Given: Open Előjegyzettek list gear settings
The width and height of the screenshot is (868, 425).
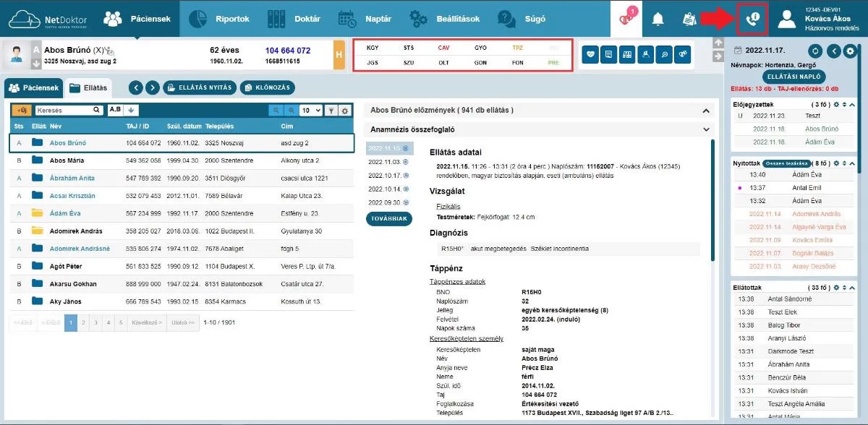Looking at the screenshot, I should (837, 104).
